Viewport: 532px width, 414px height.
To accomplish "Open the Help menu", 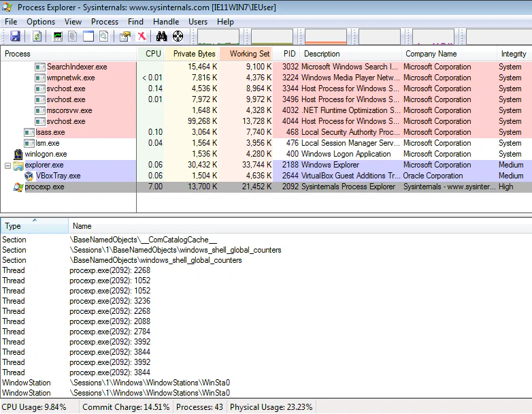I will pyautogui.click(x=225, y=22).
